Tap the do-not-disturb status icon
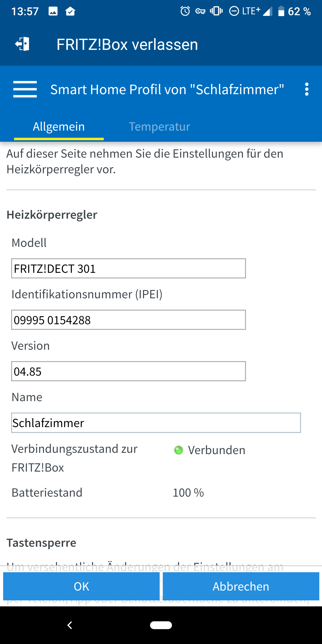Image resolution: width=322 pixels, height=644 pixels. tap(234, 11)
